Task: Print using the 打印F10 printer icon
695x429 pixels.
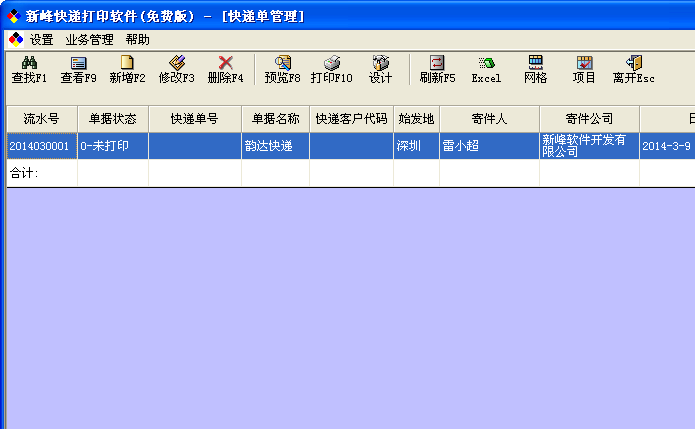Action: [x=331, y=63]
